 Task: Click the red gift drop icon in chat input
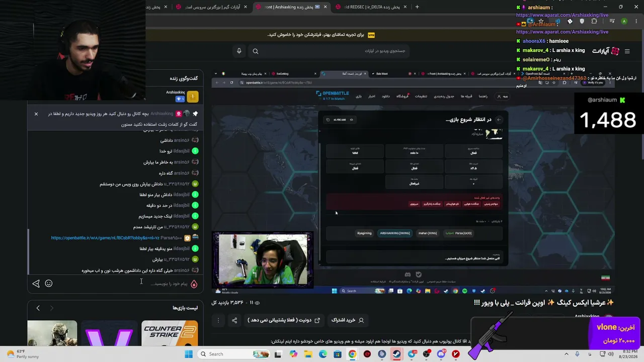(x=194, y=284)
